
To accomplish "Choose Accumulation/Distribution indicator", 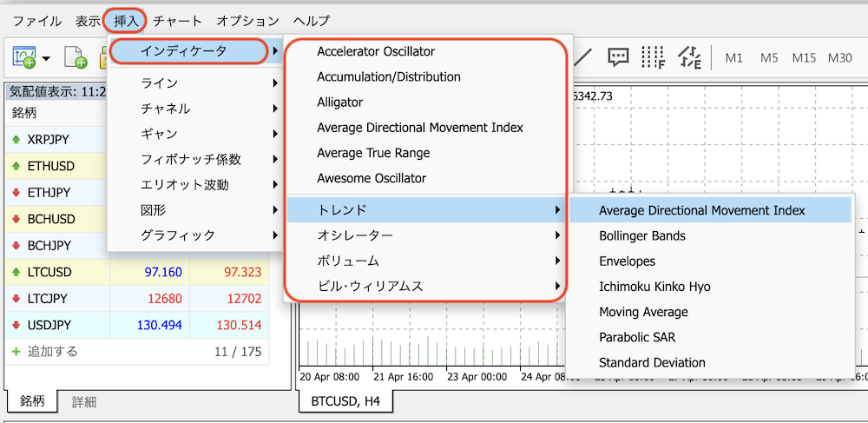I will pos(389,77).
